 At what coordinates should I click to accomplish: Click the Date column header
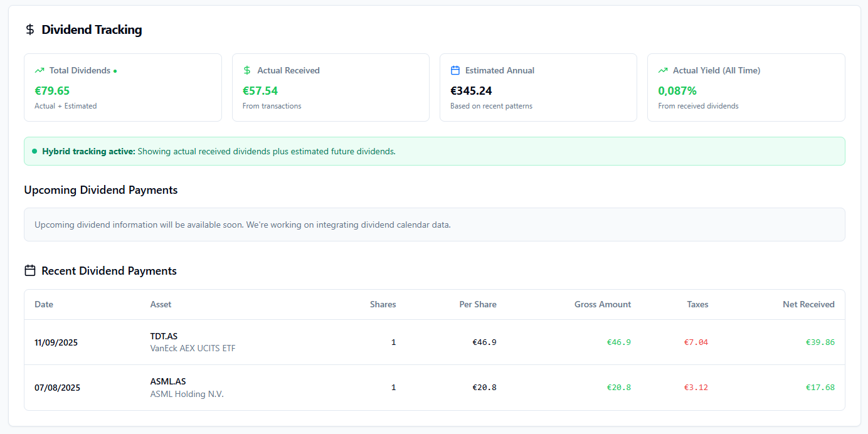(44, 304)
